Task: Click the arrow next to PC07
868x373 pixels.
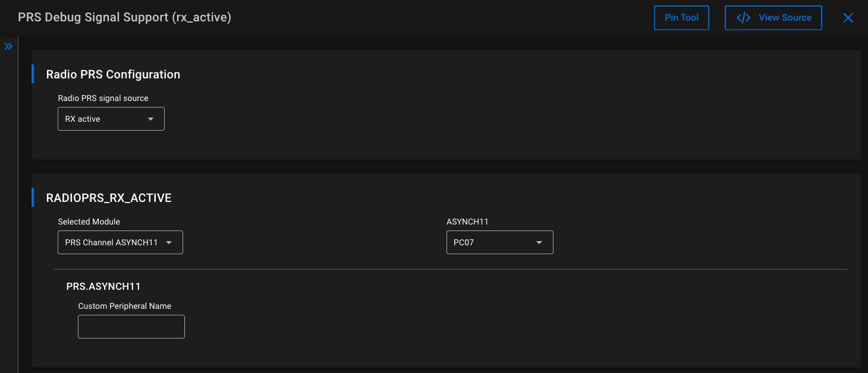Action: 539,242
